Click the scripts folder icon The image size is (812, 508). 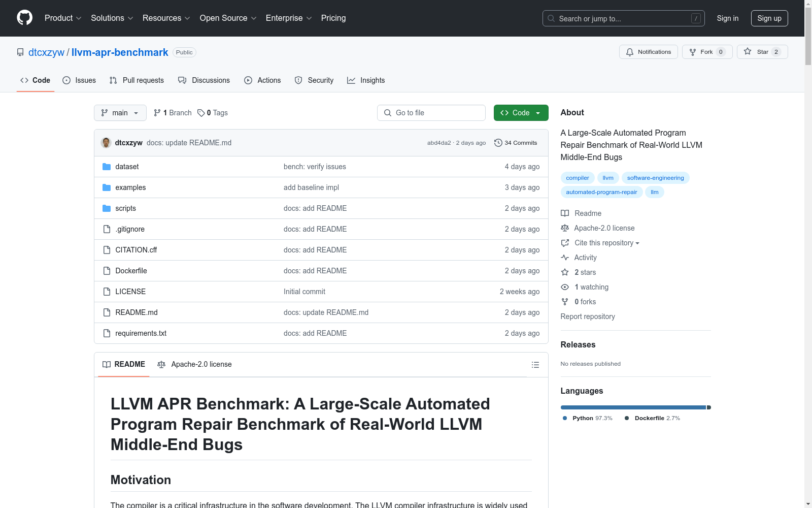click(x=107, y=208)
